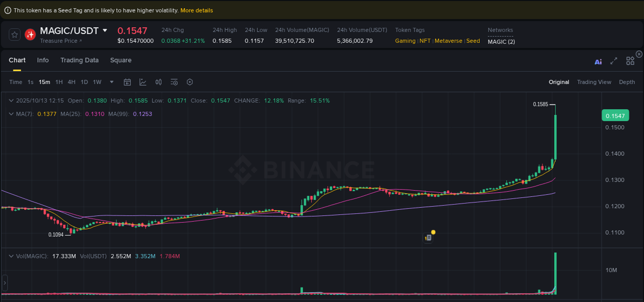Select the 1D timeframe

(84, 82)
